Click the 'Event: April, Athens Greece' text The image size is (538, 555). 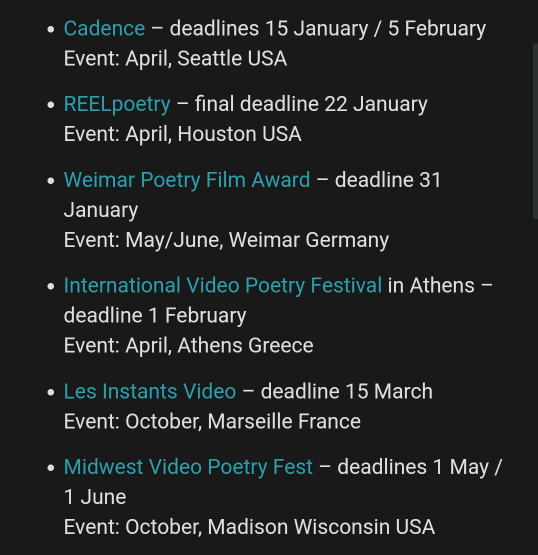(x=189, y=345)
